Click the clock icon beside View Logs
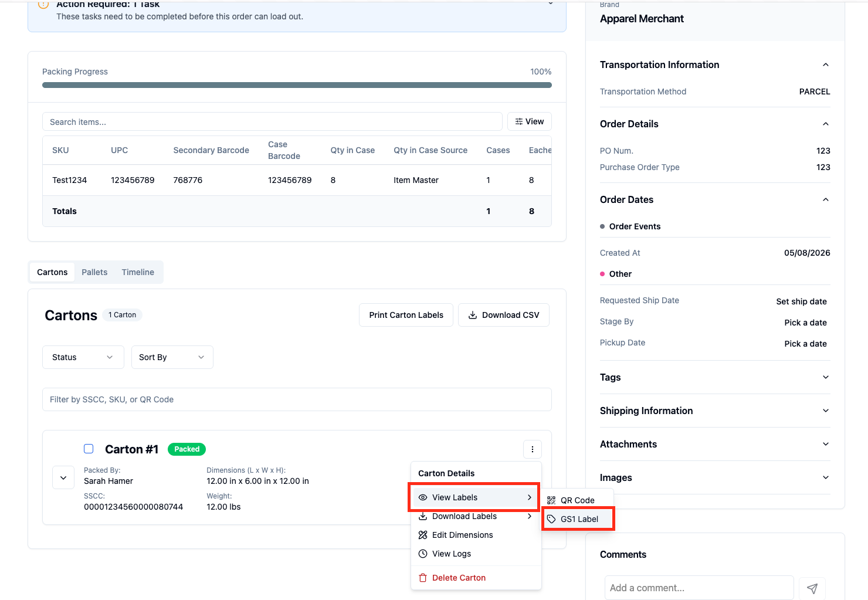The image size is (868, 600). point(423,554)
